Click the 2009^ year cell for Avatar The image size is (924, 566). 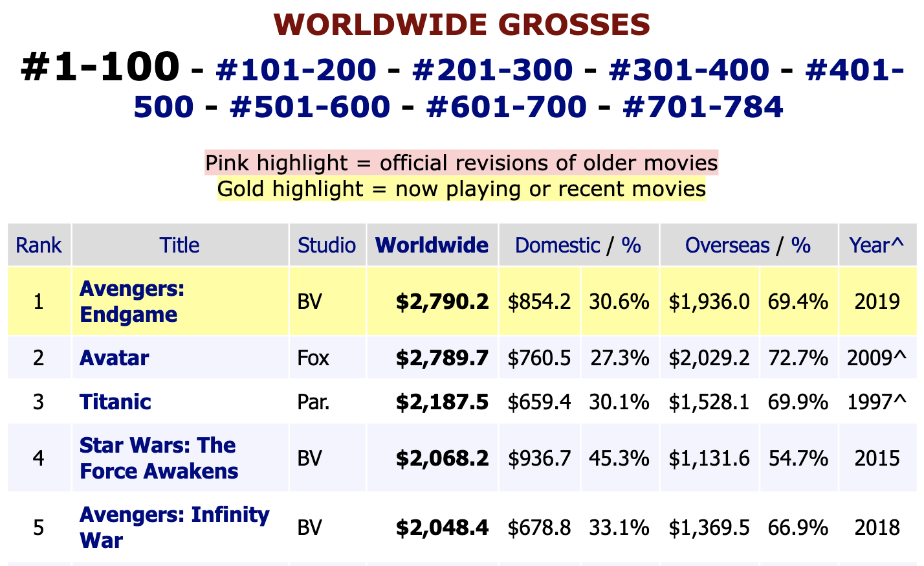click(x=877, y=358)
